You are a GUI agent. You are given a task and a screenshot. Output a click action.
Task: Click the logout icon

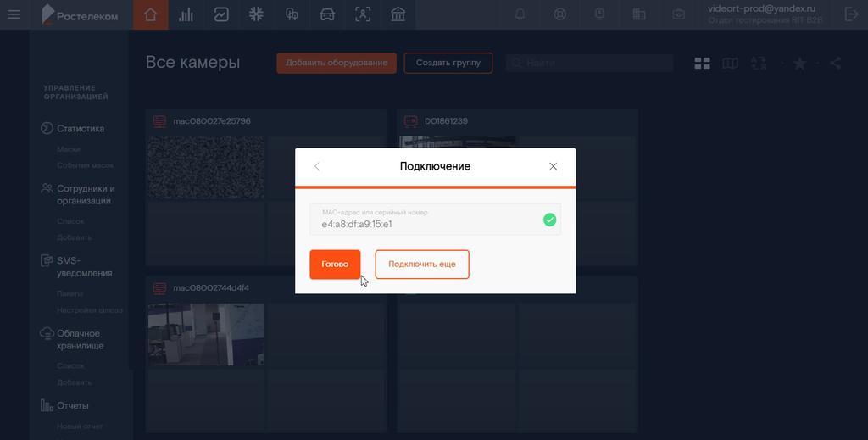pos(851,15)
